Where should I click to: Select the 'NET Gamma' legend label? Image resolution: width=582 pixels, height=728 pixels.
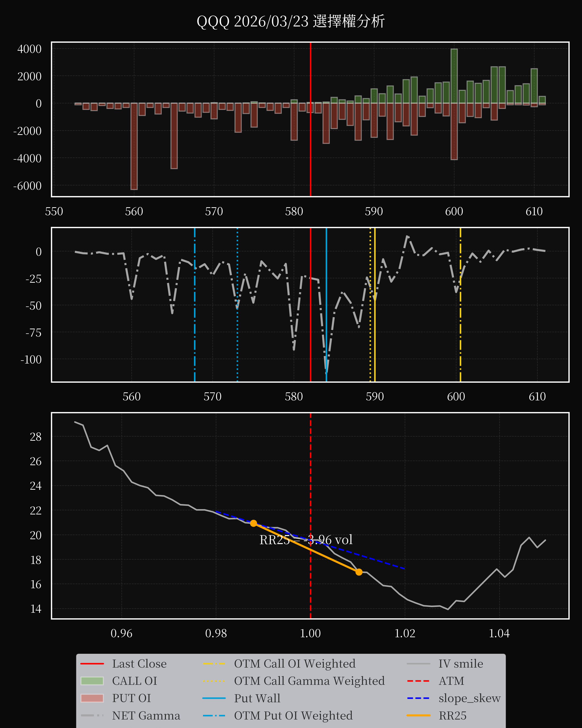pyautogui.click(x=146, y=716)
